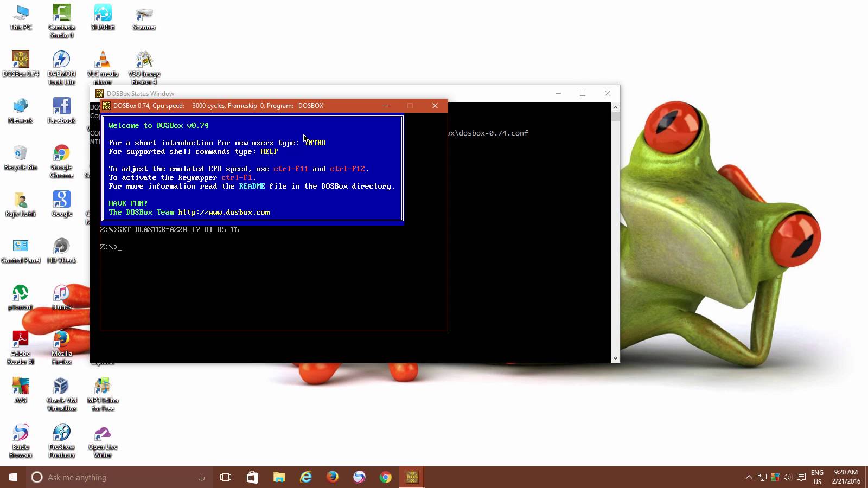
Task: Select the Rajiv Kohli user folder
Action: [x=21, y=204]
